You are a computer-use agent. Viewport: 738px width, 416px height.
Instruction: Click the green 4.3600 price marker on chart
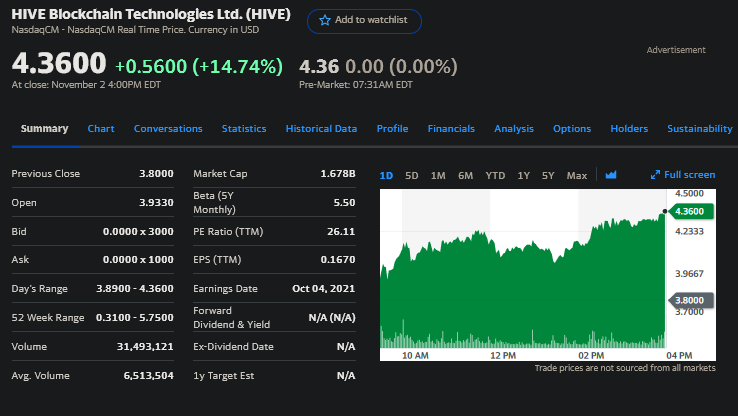click(690, 211)
